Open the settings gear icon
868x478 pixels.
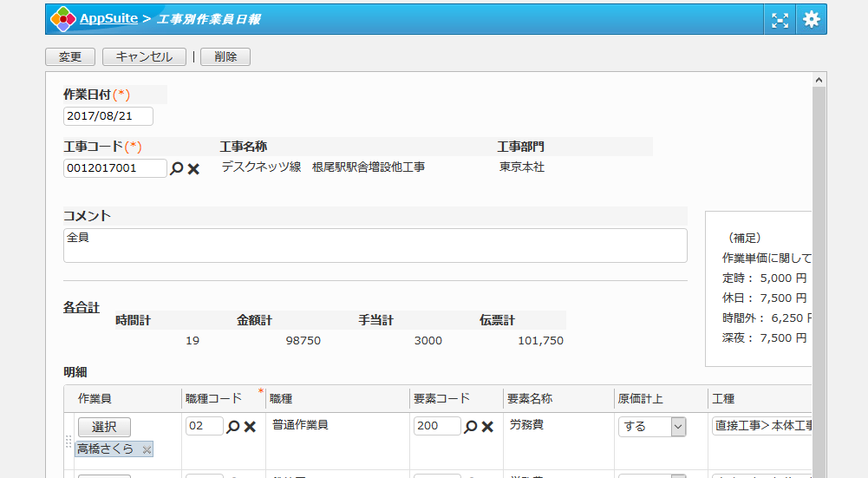[x=811, y=19]
